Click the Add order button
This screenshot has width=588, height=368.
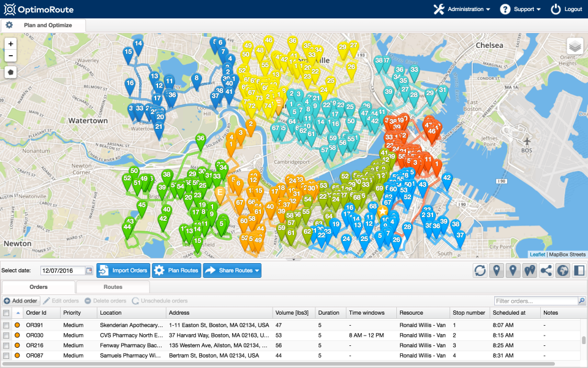click(x=21, y=301)
